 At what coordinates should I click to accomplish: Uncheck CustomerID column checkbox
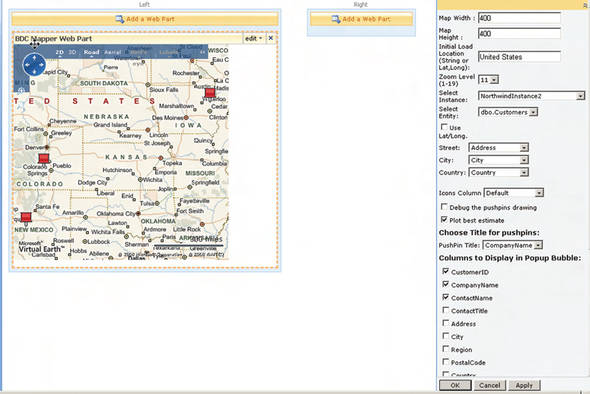click(446, 271)
